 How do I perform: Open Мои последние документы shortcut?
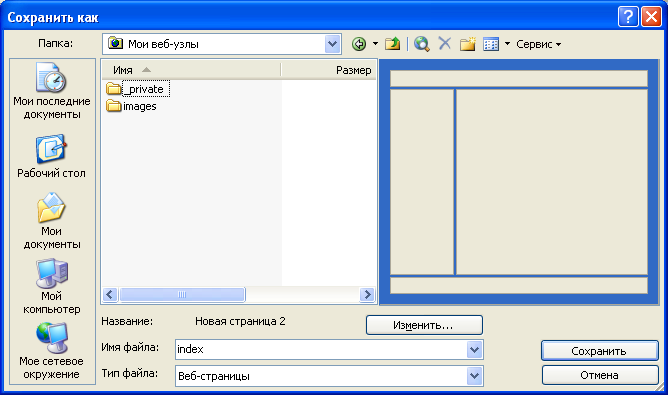(52, 92)
